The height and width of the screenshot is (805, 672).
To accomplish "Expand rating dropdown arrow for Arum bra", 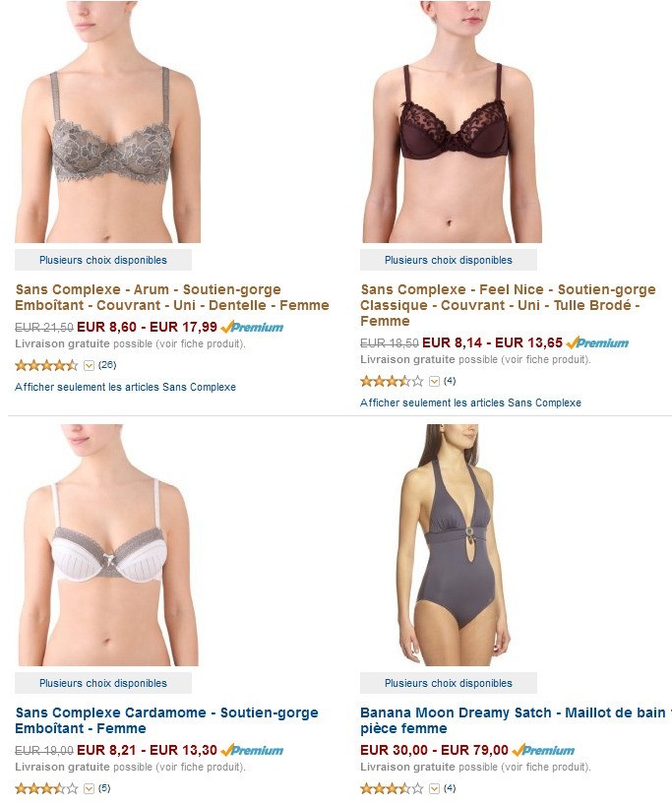I will [x=89, y=365].
